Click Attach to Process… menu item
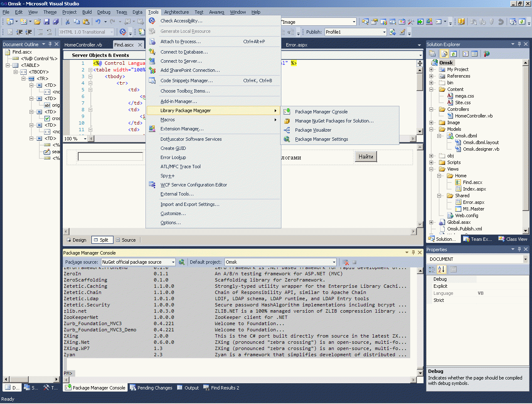Screen dimensions: 532x404 point(214,42)
